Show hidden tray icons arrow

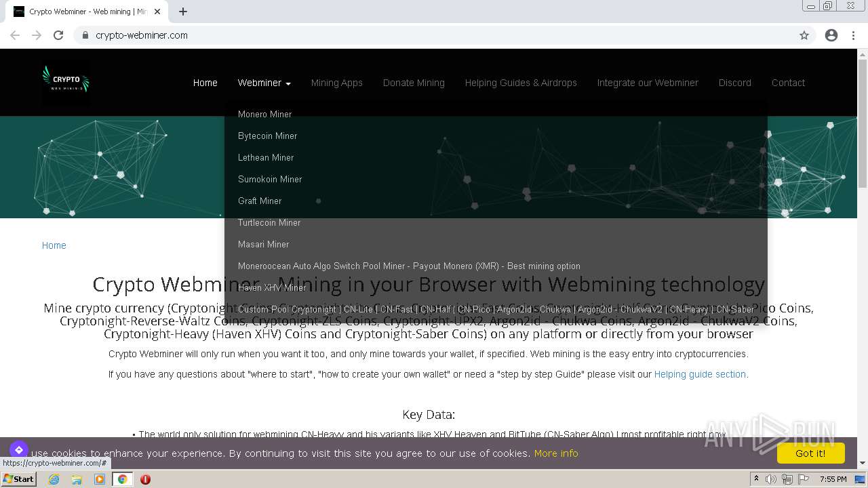point(756,479)
